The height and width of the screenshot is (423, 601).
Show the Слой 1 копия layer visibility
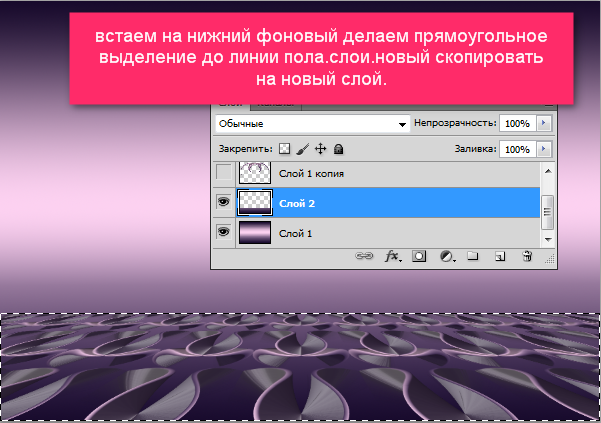tap(224, 172)
